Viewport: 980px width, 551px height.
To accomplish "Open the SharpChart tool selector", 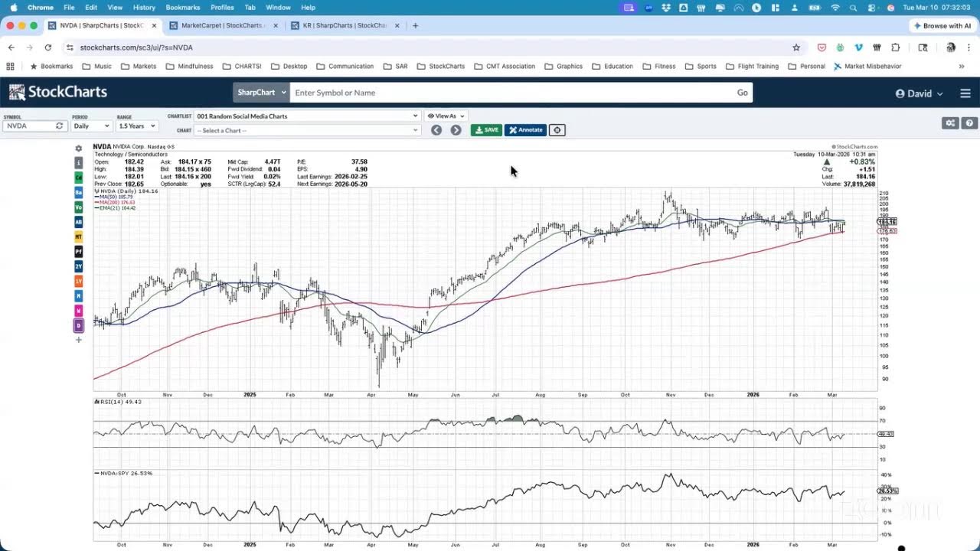I will coord(261,93).
